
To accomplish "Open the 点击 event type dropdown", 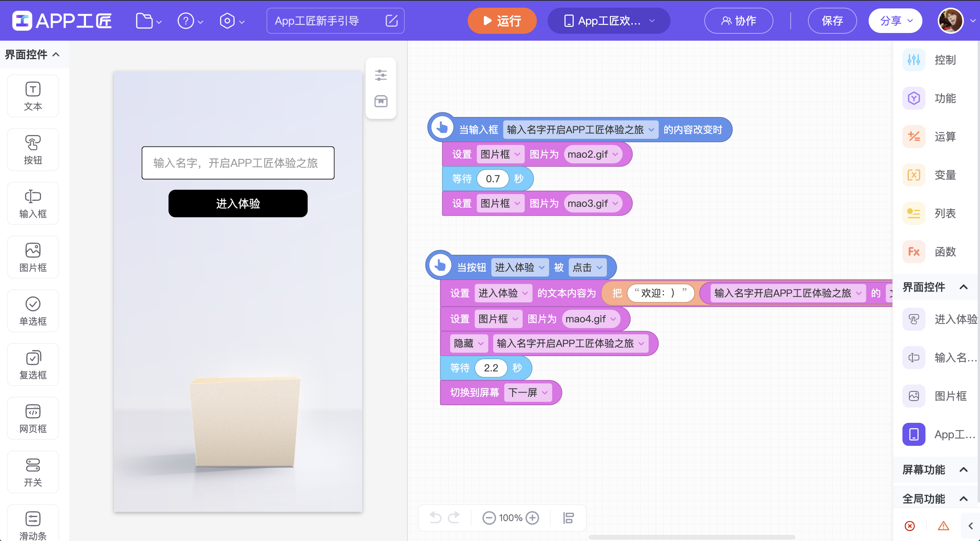I will click(x=588, y=267).
